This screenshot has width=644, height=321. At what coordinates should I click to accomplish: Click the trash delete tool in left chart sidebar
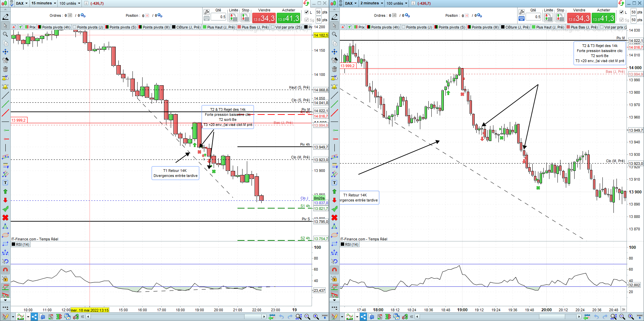pos(5,69)
